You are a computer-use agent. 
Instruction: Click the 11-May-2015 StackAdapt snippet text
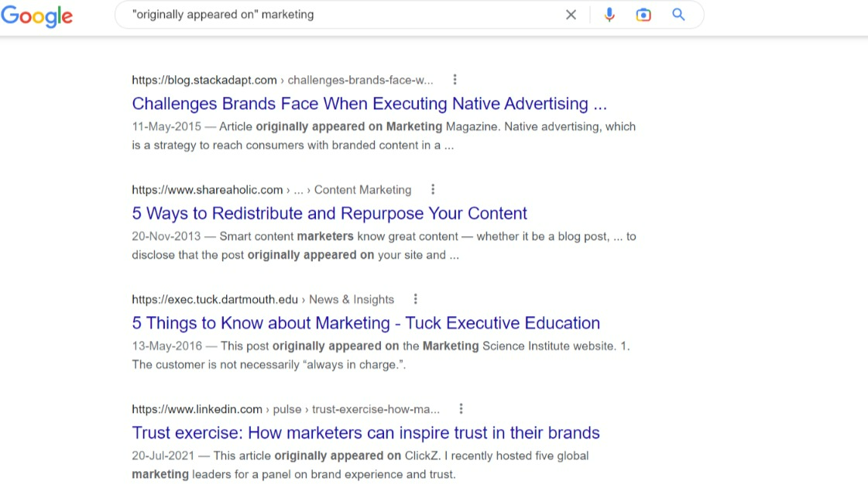[383, 136]
